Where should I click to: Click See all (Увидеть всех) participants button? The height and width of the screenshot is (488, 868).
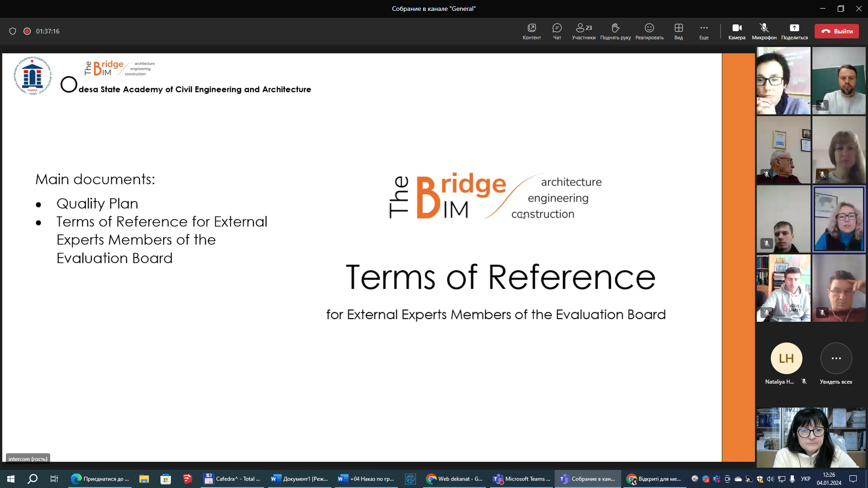tap(836, 358)
